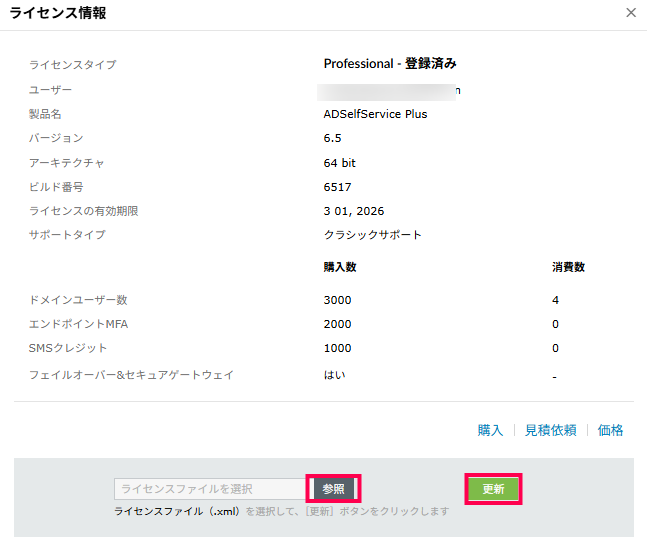Select the 64 bit architecture value
647x549 pixels.
(339, 163)
